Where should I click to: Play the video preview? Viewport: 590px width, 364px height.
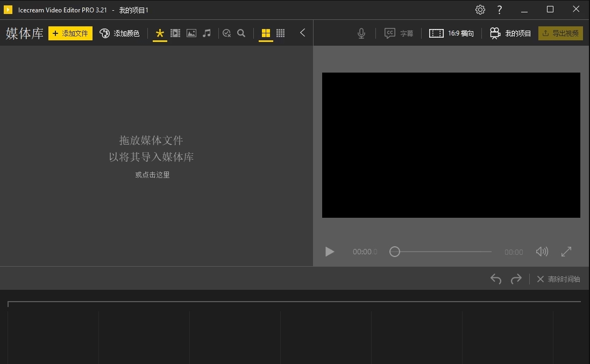[x=330, y=252]
